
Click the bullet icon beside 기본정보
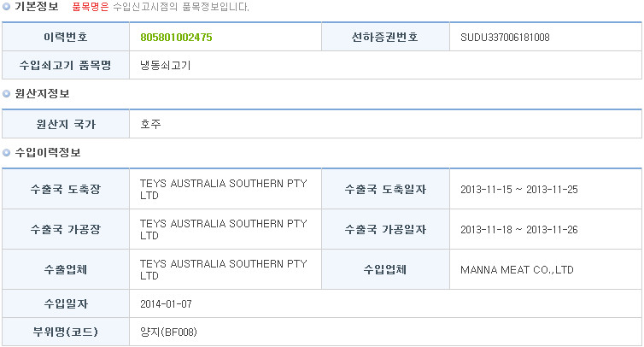[6, 7]
